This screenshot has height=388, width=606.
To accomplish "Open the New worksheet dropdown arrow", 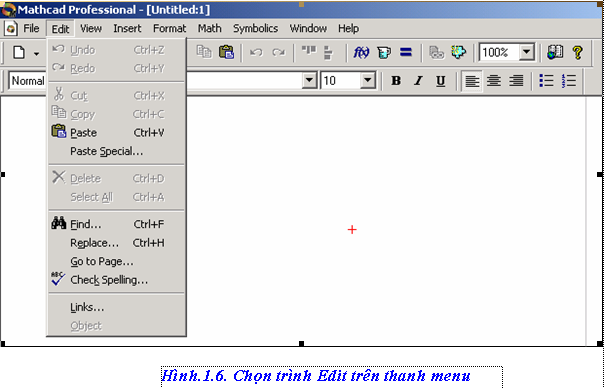I will tap(36, 54).
